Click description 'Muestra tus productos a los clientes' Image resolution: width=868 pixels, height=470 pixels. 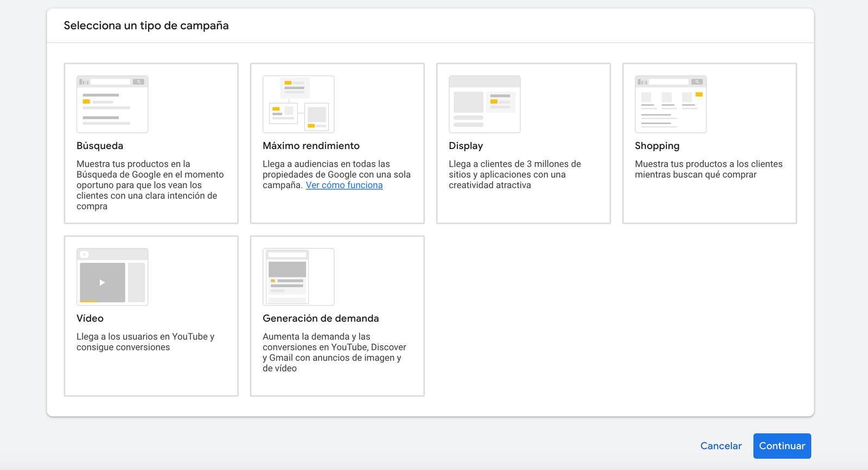click(709, 169)
